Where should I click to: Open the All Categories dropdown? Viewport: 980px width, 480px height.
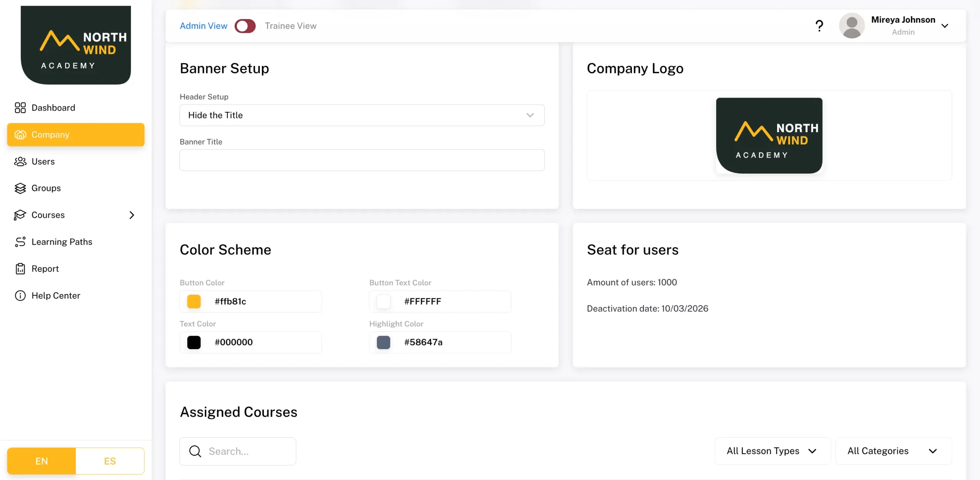point(893,451)
